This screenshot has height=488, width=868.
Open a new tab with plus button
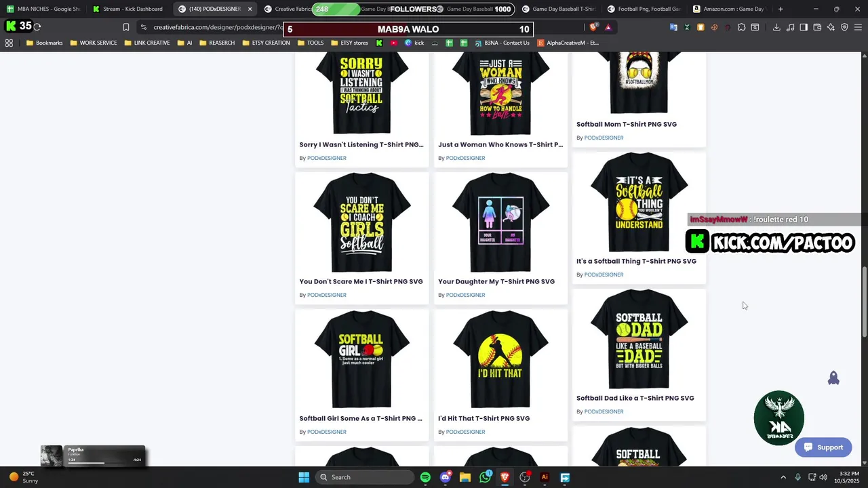click(781, 9)
